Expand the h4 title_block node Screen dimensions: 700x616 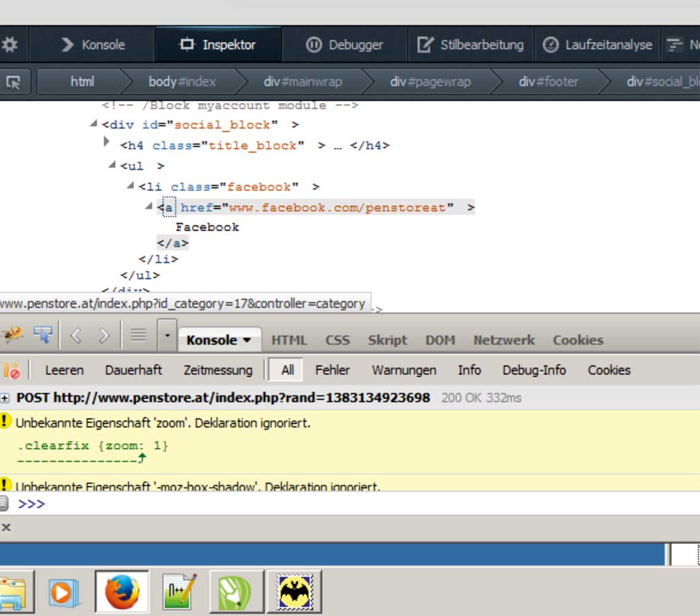[x=107, y=143]
